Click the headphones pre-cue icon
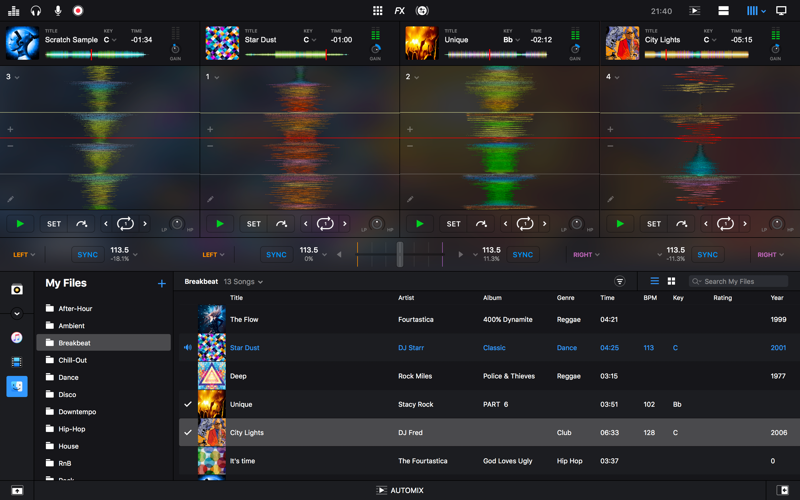 click(x=36, y=11)
